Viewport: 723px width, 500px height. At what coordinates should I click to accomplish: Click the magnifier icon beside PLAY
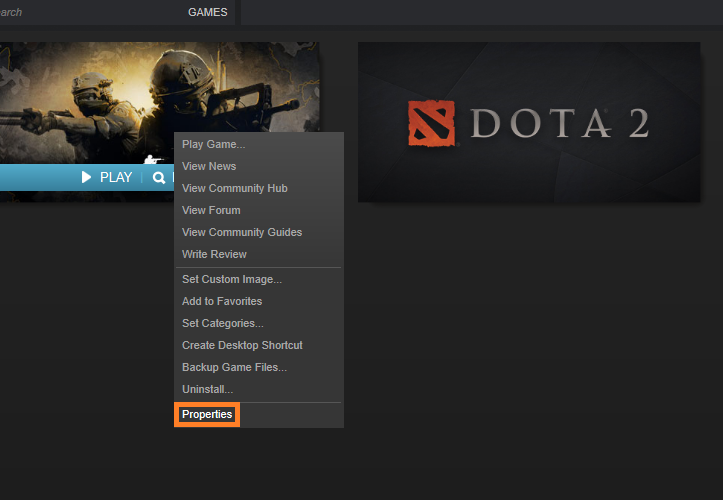tap(158, 177)
